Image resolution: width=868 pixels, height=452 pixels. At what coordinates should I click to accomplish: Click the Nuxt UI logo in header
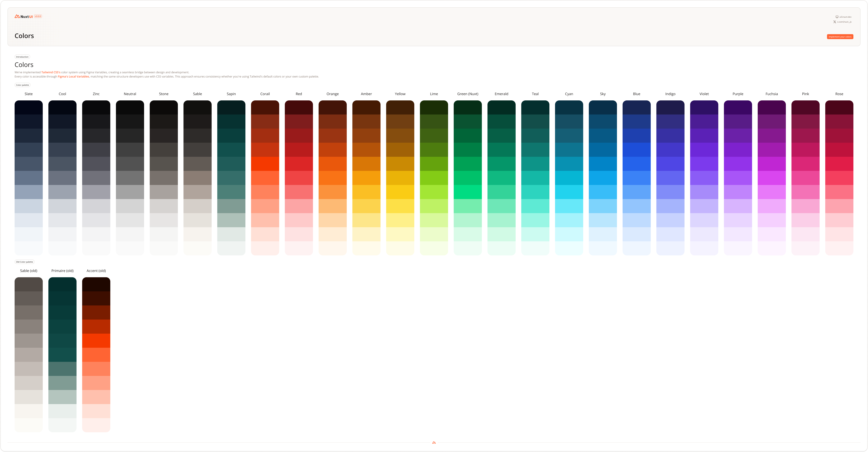tap(24, 17)
